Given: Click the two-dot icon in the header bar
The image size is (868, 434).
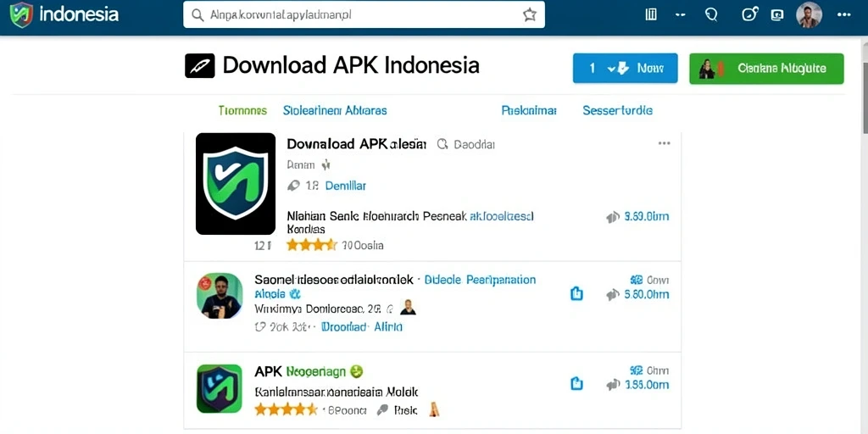Looking at the screenshot, I should [681, 15].
